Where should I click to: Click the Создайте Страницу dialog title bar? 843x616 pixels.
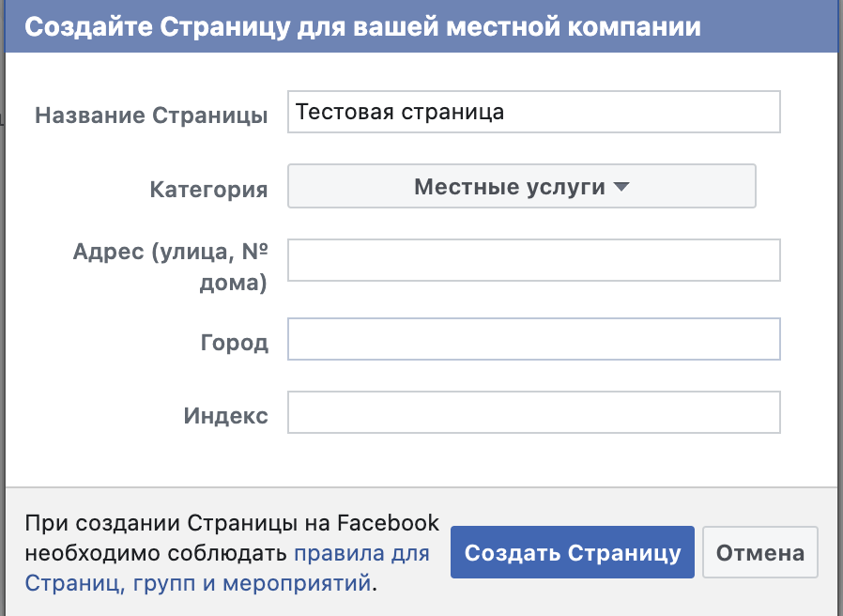(362, 26)
